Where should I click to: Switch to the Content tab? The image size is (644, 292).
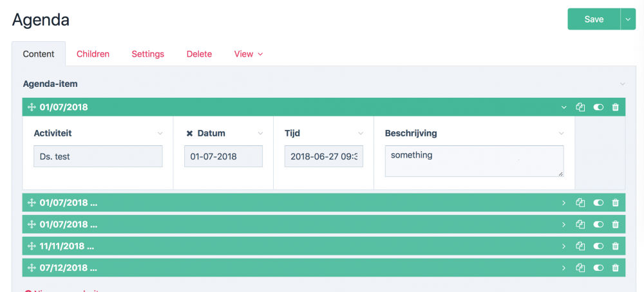click(39, 54)
